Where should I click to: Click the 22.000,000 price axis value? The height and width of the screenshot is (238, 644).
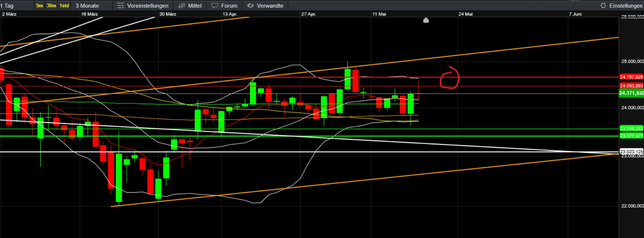pyautogui.click(x=632, y=206)
